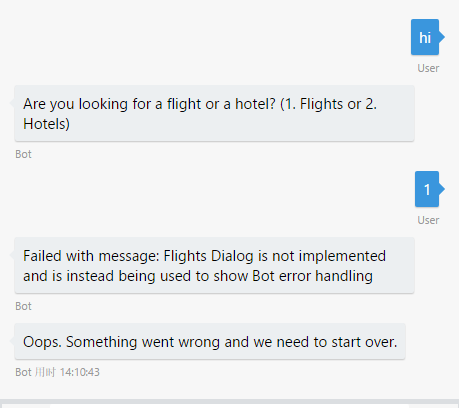
Task: Click the blue "hi" user message bubble
Action: coord(425,37)
